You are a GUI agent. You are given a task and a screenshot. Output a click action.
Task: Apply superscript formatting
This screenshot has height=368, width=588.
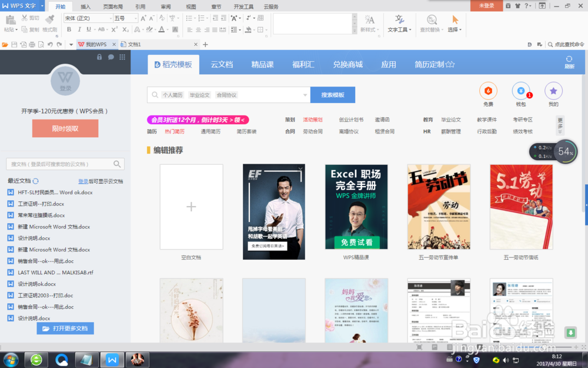point(113,29)
